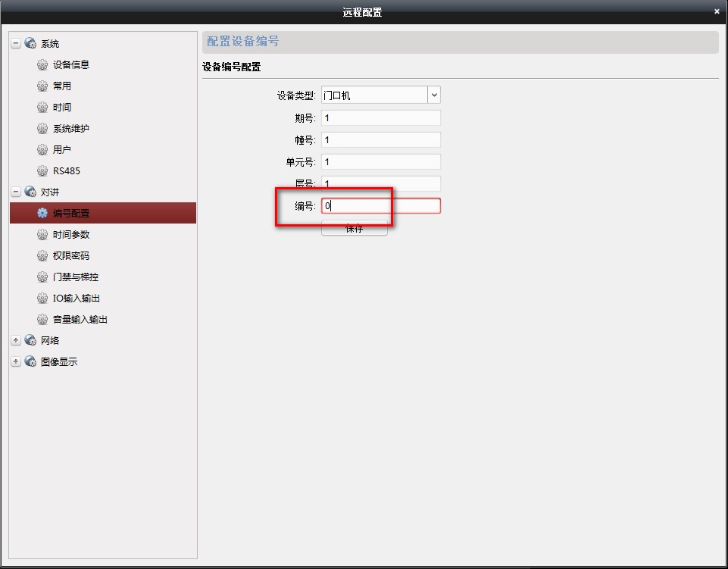Click the gear icon beside 系统维护
This screenshot has width=728, height=569.
click(x=42, y=129)
